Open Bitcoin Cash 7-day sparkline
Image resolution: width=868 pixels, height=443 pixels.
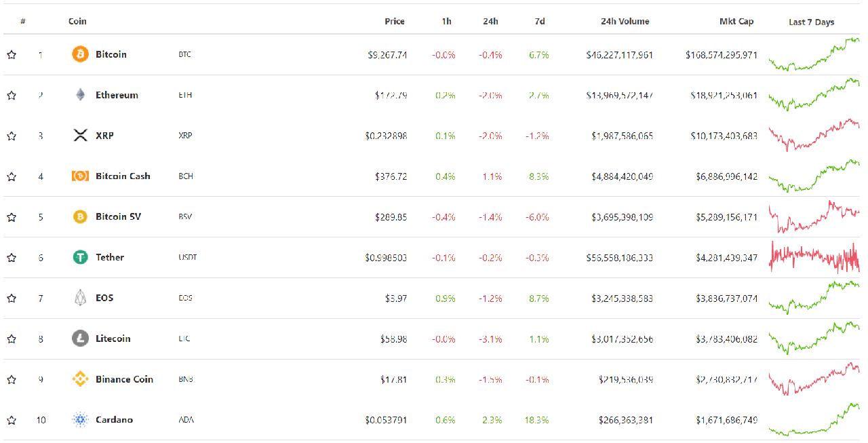814,176
